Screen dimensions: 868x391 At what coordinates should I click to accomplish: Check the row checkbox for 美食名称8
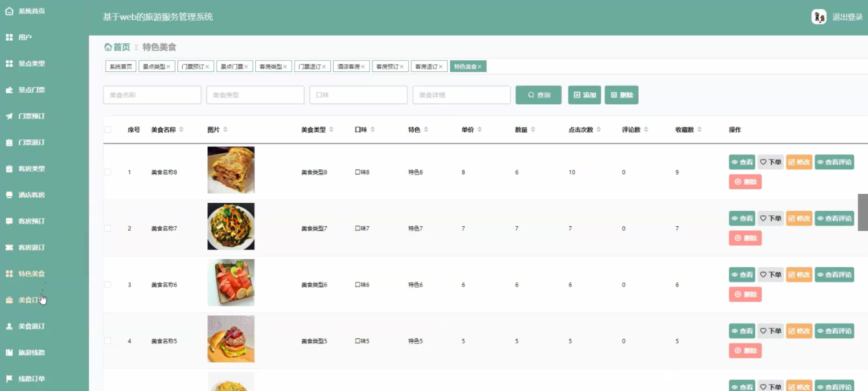coord(108,172)
